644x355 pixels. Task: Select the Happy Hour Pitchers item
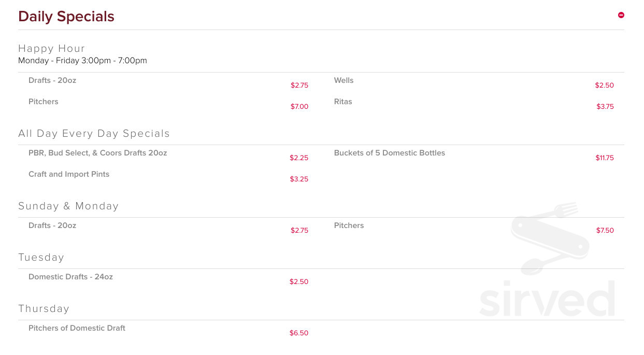point(44,102)
